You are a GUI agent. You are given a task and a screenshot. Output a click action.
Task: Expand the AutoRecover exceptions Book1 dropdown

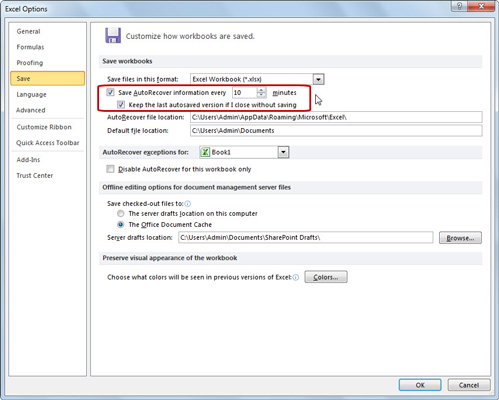[283, 152]
